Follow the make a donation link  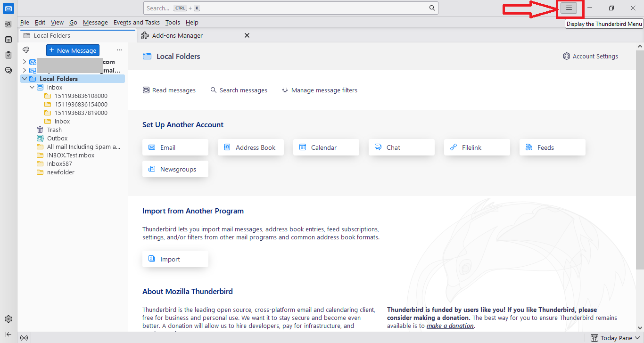(450, 326)
